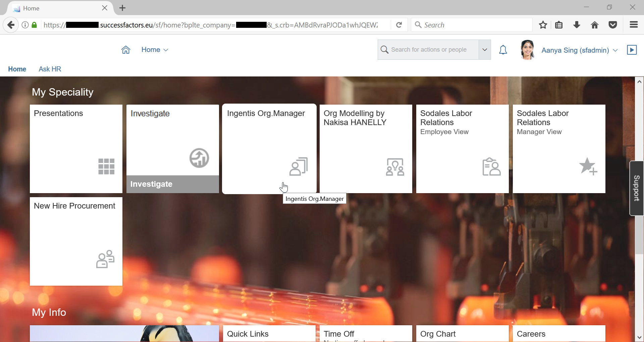Open the action search dropdown arrow

click(484, 50)
